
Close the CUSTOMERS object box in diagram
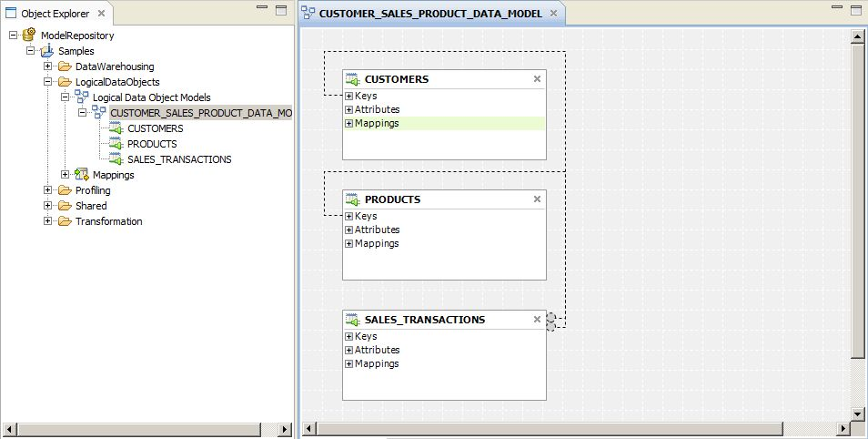pos(537,79)
